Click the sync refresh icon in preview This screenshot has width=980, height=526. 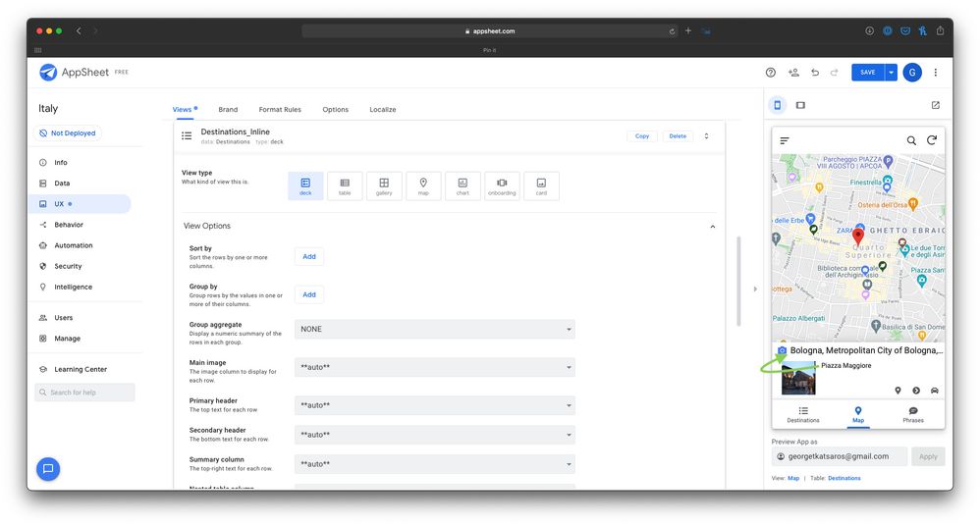[x=932, y=140]
